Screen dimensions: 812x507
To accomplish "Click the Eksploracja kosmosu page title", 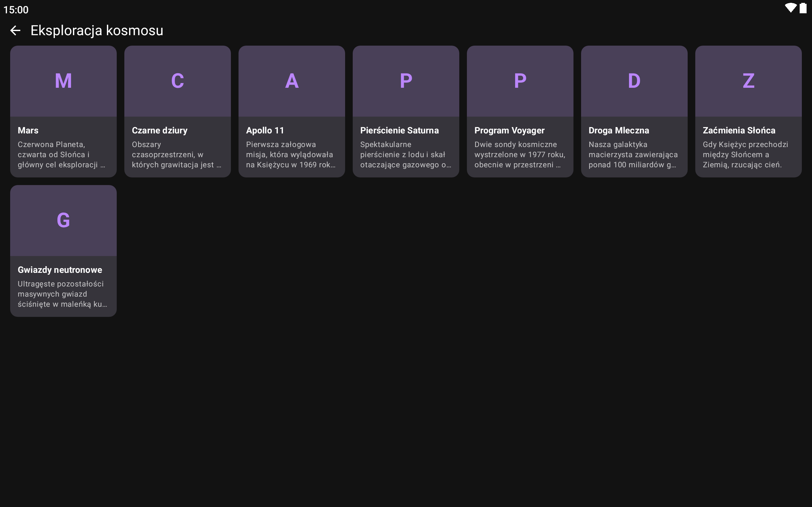I will coord(97,30).
